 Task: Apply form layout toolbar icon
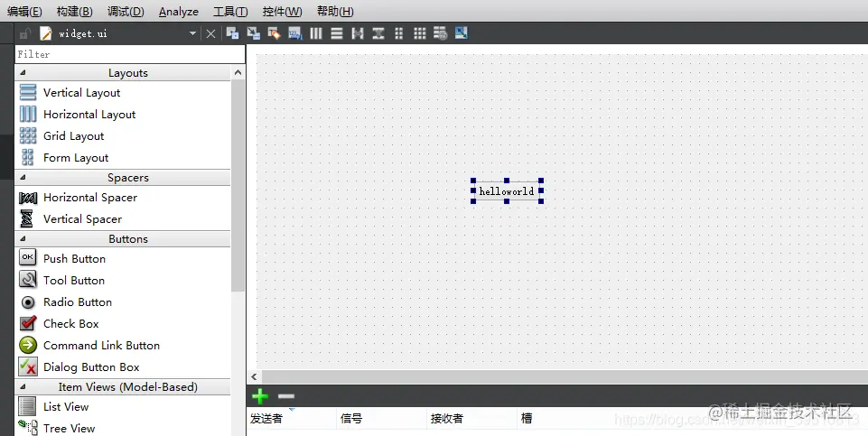click(399, 33)
